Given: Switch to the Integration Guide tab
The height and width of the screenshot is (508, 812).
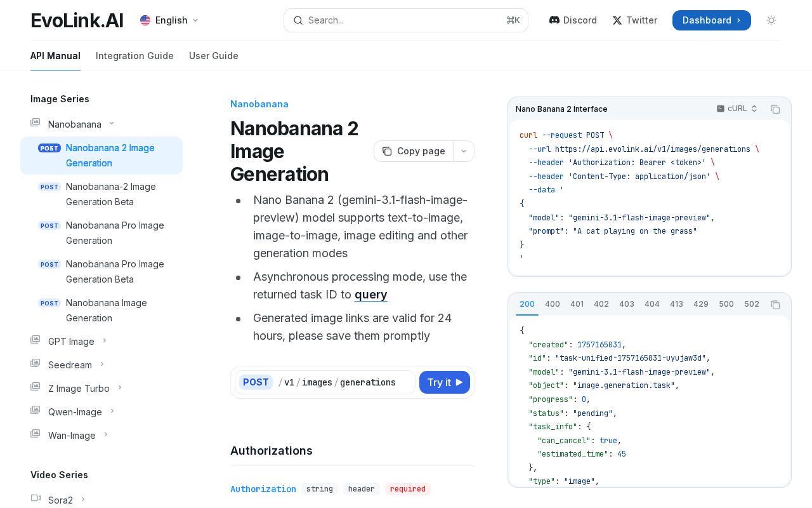Looking at the screenshot, I should point(134,56).
